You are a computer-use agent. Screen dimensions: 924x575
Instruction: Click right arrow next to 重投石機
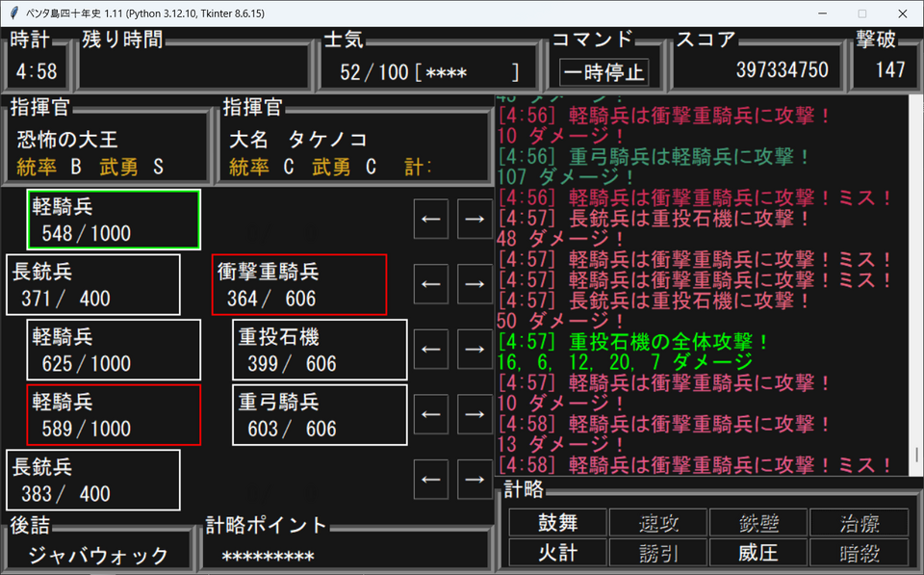475,349
